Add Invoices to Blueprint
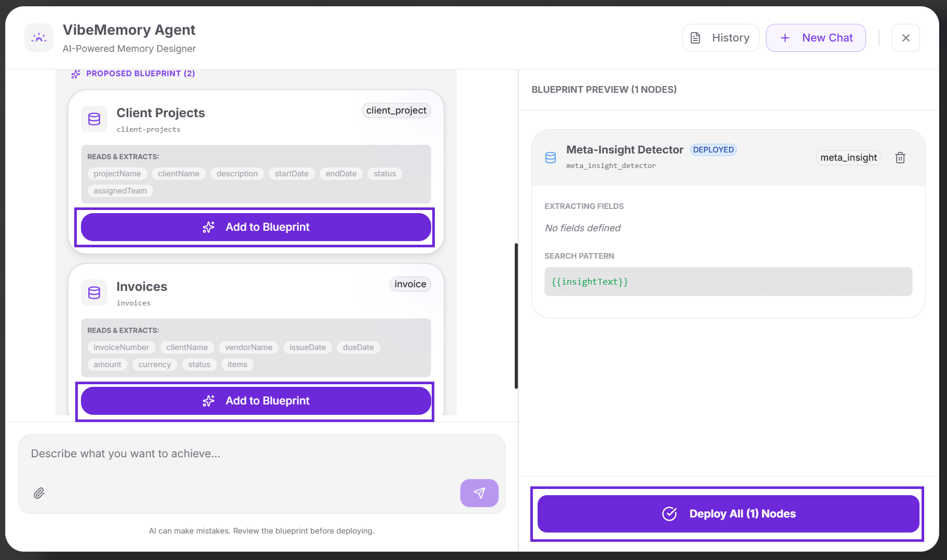Viewport: 947px width, 560px height. pos(256,401)
